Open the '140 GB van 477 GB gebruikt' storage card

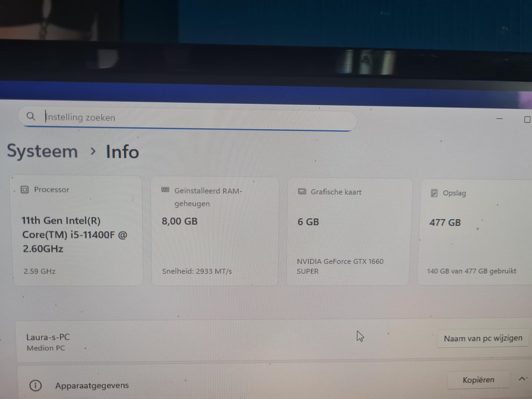coord(474,233)
